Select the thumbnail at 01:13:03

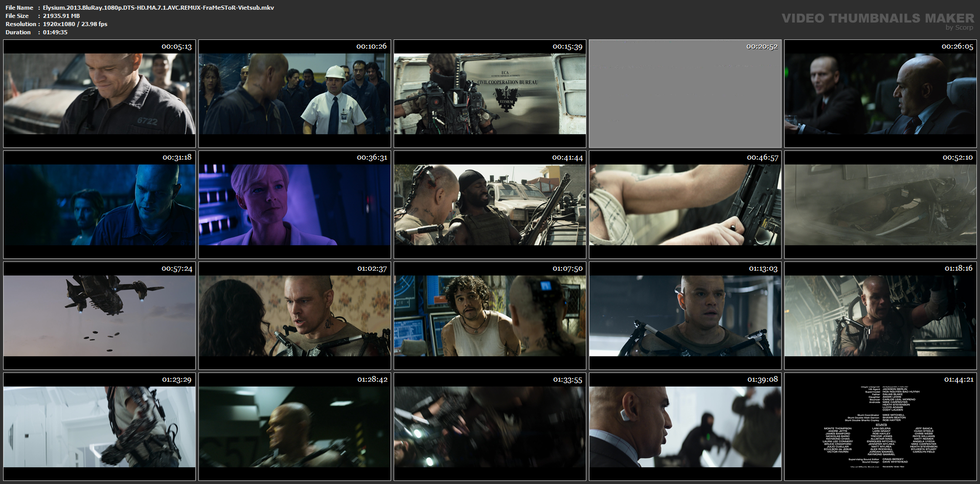[x=686, y=316]
